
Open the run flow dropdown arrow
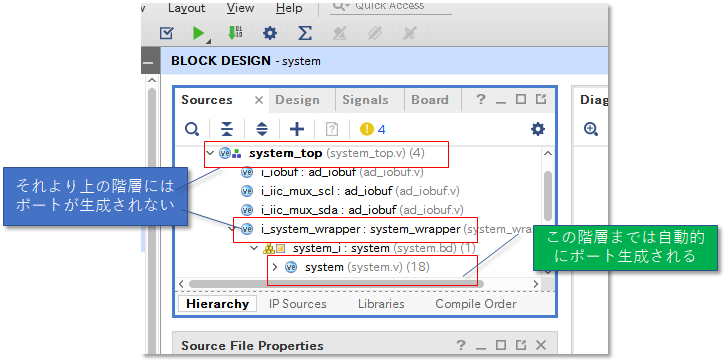click(x=208, y=42)
